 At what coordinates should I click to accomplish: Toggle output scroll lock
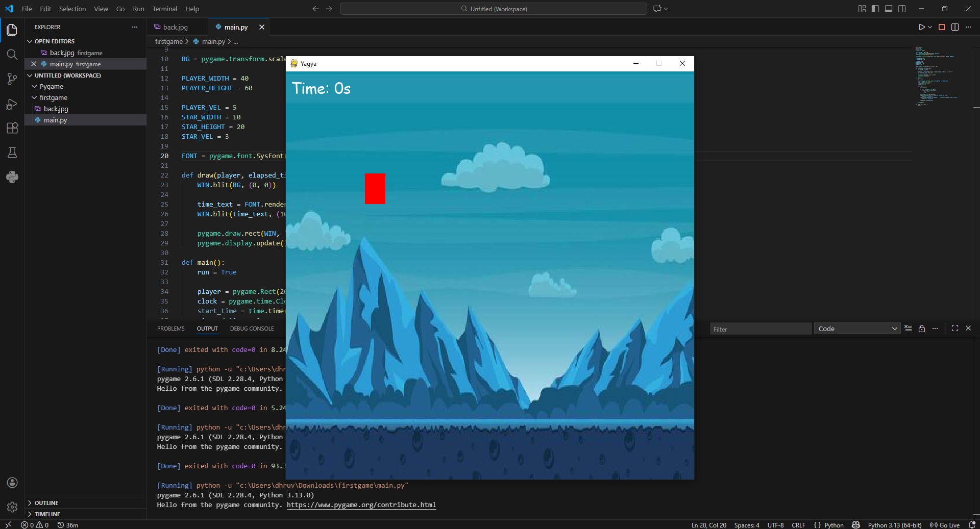tap(922, 329)
